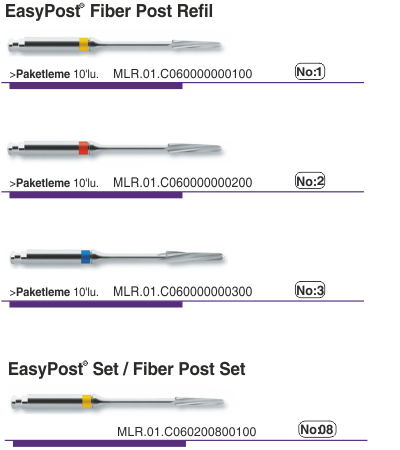This screenshot has width=400, height=450.
Task: Click the purple bar beneath the No:2 row
Action: coord(96,195)
